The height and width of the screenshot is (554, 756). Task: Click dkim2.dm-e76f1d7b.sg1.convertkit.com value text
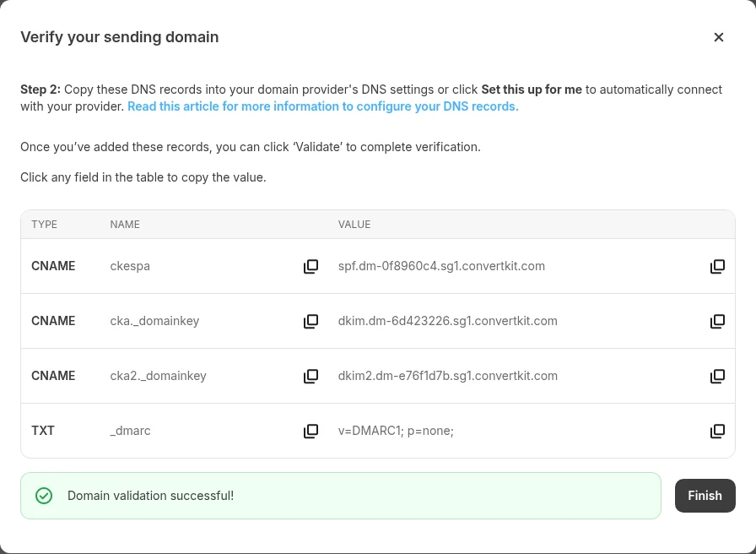click(x=447, y=376)
